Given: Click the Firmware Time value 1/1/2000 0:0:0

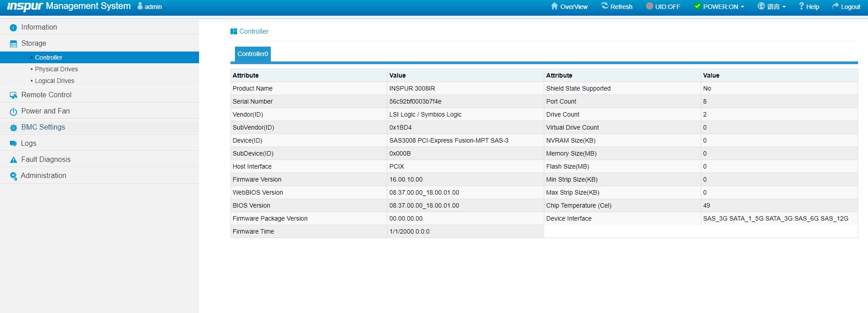Looking at the screenshot, I should point(409,231).
